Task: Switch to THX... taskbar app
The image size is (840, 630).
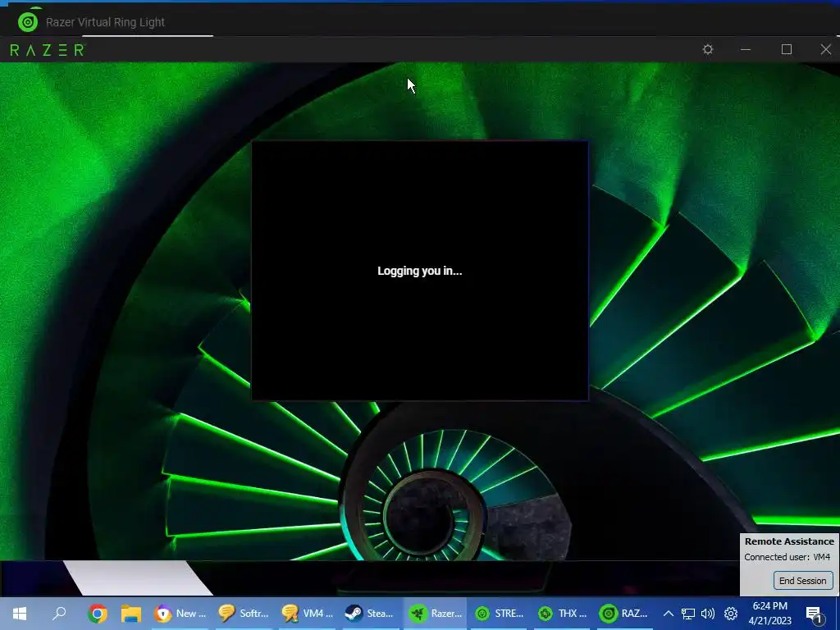Action: coord(563,614)
